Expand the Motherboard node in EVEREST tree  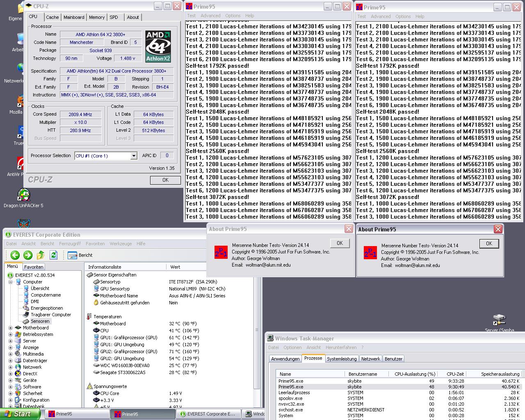coord(10,328)
